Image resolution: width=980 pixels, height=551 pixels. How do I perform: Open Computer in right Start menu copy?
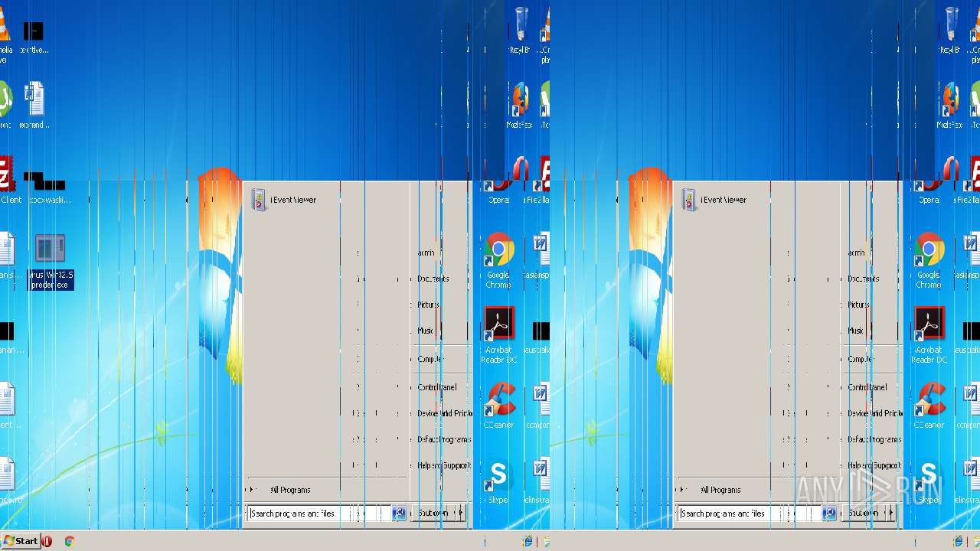coord(861,359)
